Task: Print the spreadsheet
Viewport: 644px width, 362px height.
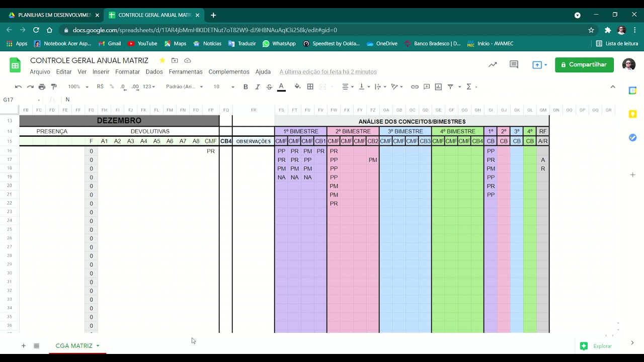Action: [x=42, y=87]
